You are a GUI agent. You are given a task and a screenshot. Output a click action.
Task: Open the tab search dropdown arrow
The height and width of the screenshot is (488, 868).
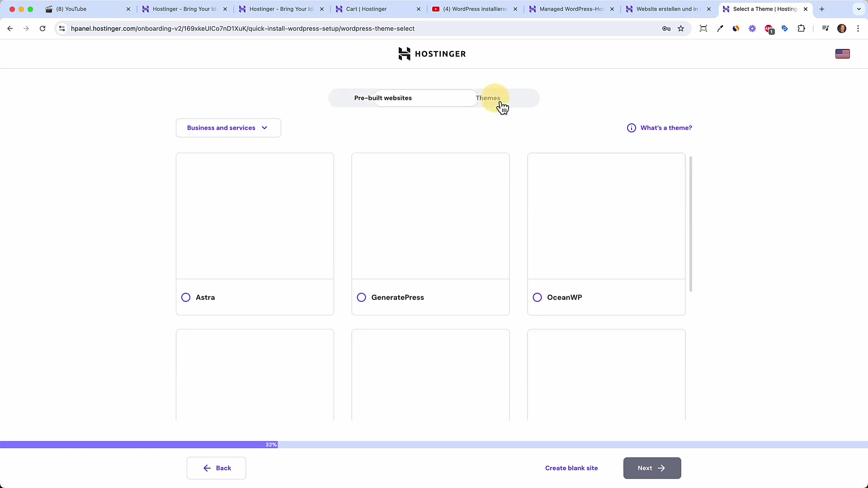tap(859, 9)
